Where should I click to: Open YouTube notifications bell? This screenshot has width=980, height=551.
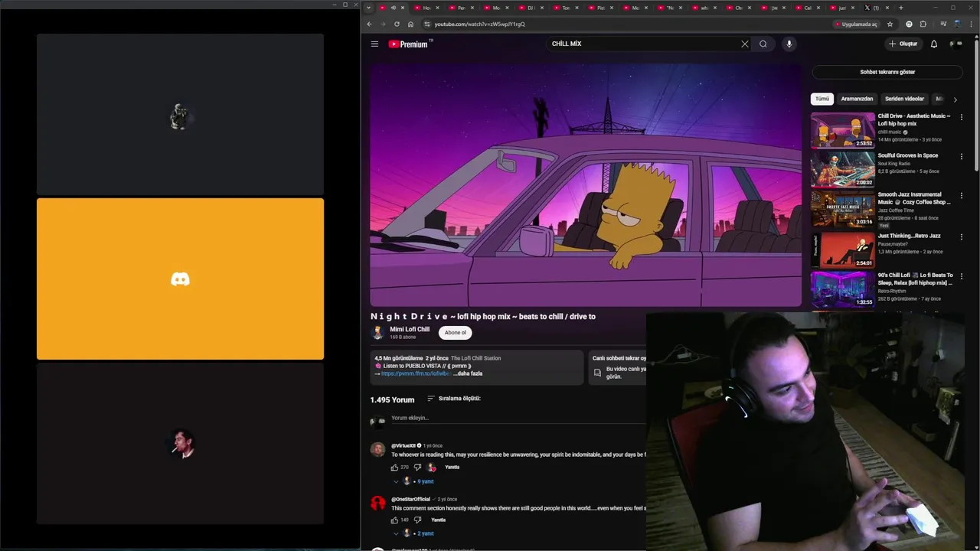933,44
